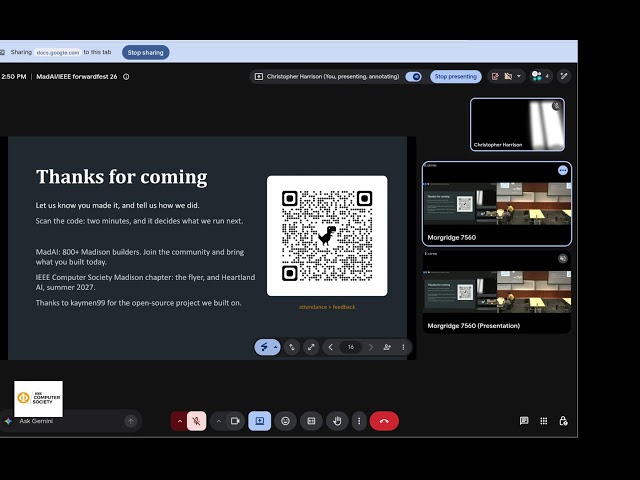Screen dimensions: 640x480
Task: Open meeting details info icon
Action: click(x=126, y=77)
